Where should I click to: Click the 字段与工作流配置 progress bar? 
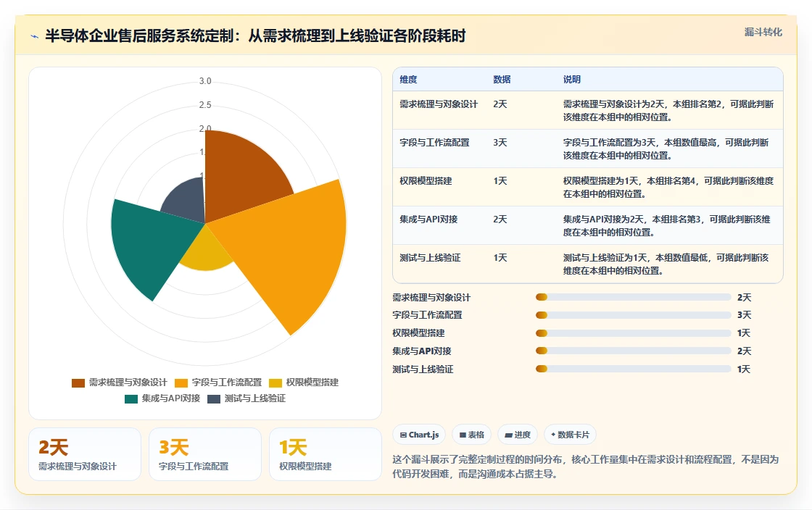pyautogui.click(x=634, y=315)
